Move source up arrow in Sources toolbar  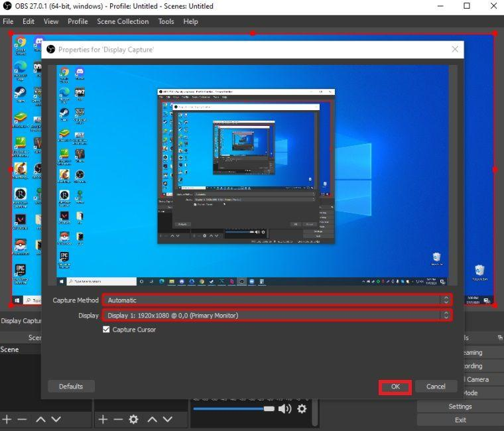coord(153,420)
